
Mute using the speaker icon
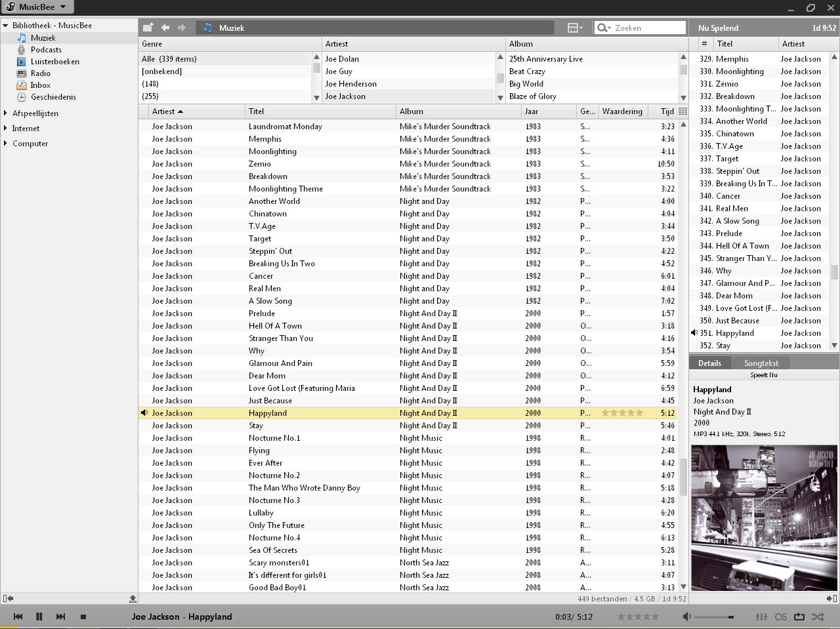click(x=686, y=617)
